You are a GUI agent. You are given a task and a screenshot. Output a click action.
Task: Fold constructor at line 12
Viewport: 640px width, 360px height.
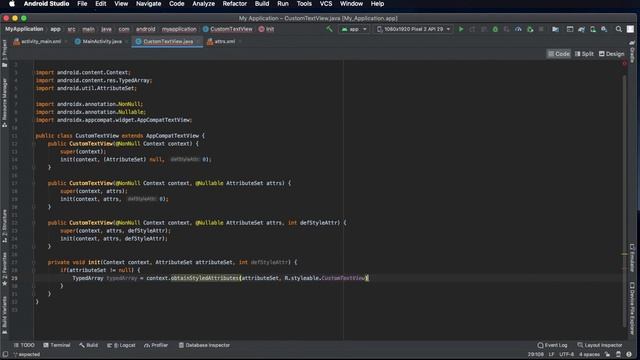[34, 144]
